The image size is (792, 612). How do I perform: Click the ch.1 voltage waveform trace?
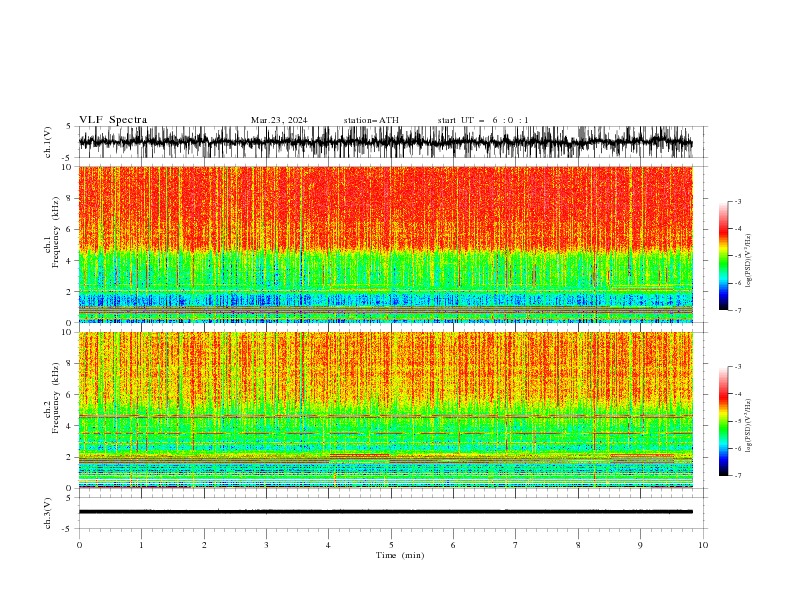[386, 142]
